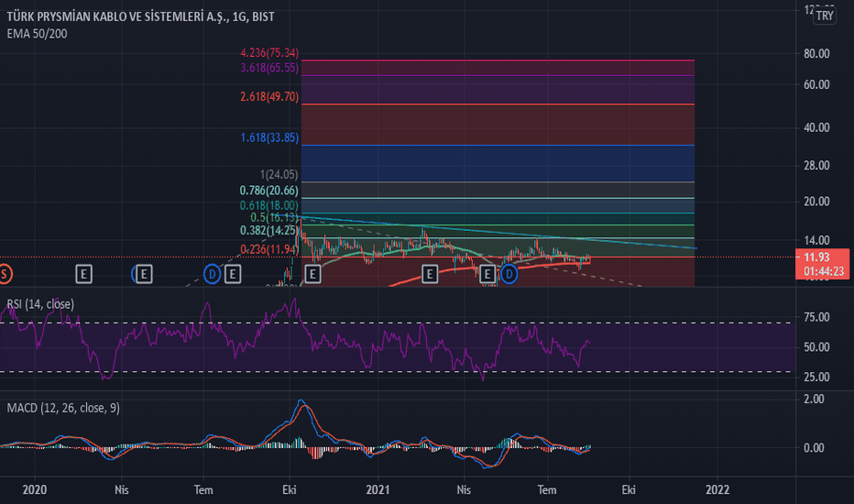Click the 14.00 price axis label

(x=816, y=240)
